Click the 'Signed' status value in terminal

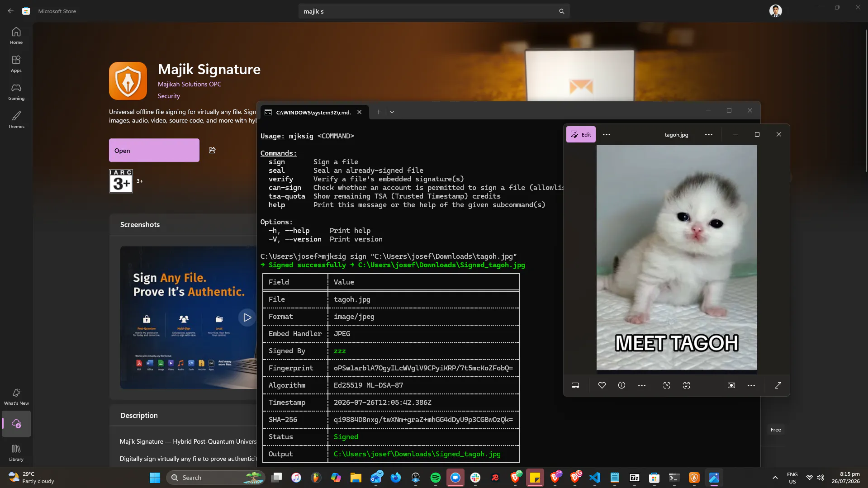346,437
